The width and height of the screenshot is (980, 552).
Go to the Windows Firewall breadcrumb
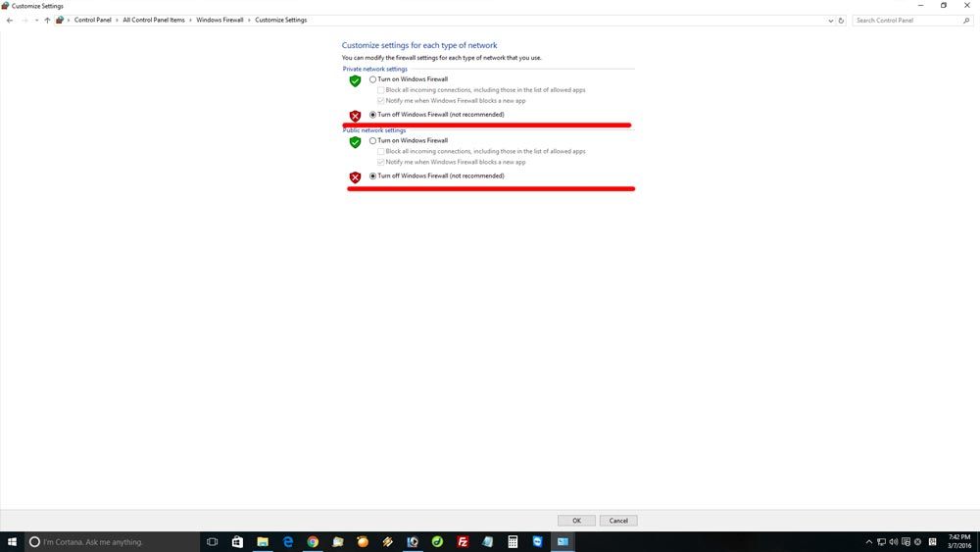pyautogui.click(x=220, y=20)
